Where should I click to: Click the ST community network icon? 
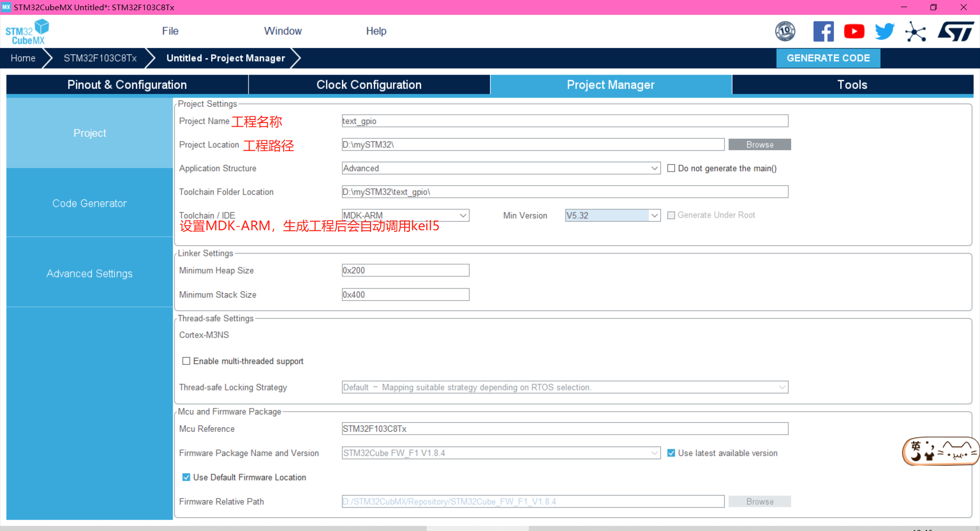[x=916, y=32]
